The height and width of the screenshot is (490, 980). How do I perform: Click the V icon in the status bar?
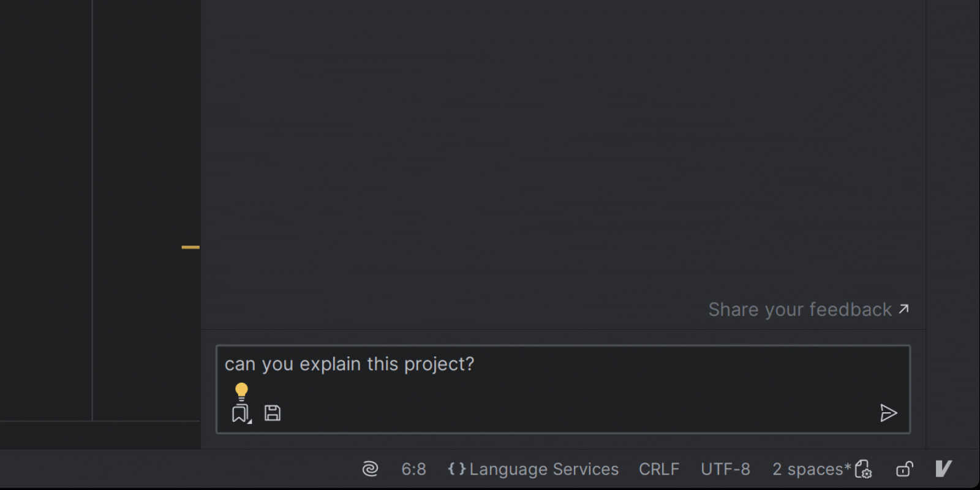tap(943, 469)
